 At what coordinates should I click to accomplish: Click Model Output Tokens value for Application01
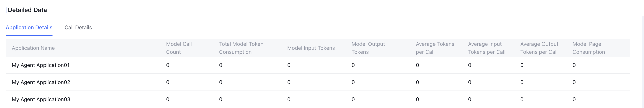click(x=353, y=65)
